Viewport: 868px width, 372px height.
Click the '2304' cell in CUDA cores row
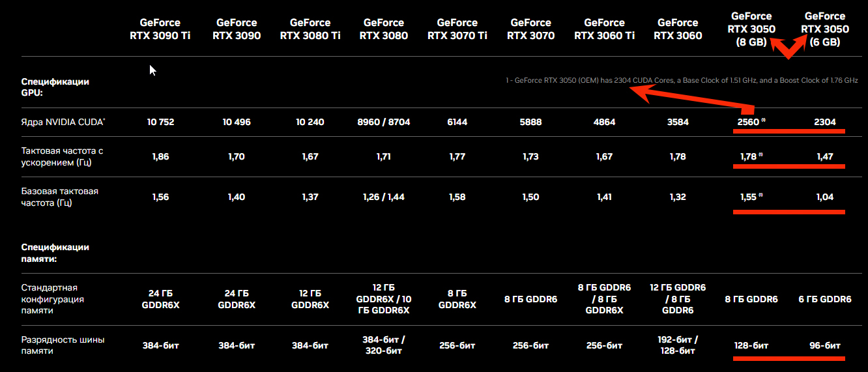825,122
